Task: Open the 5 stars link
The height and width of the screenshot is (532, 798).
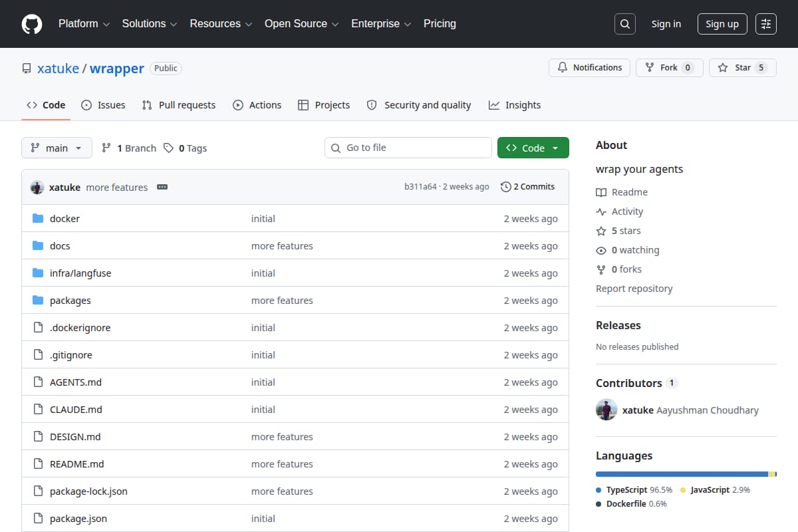Action: pyautogui.click(x=618, y=231)
